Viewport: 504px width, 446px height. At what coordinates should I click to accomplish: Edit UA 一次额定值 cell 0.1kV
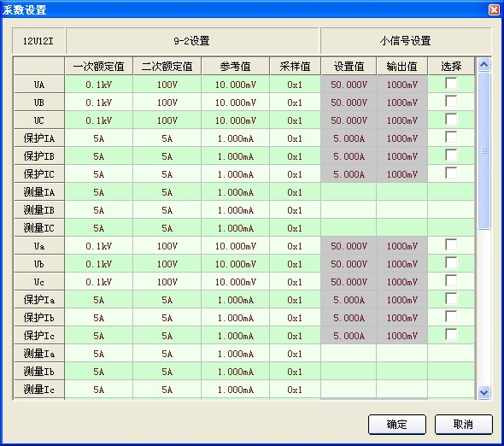pyautogui.click(x=99, y=85)
